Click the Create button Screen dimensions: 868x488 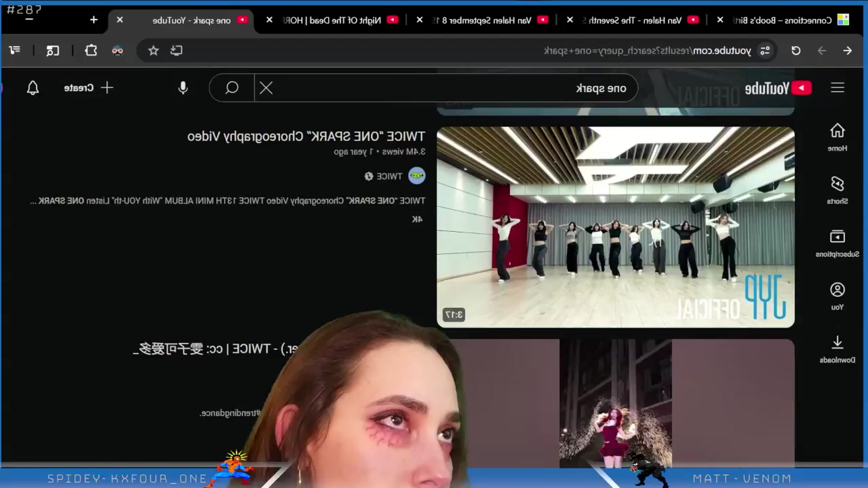[x=88, y=88]
